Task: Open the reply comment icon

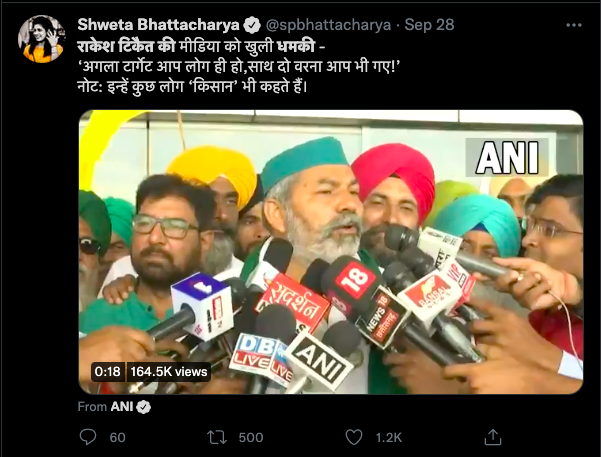Action: point(88,437)
